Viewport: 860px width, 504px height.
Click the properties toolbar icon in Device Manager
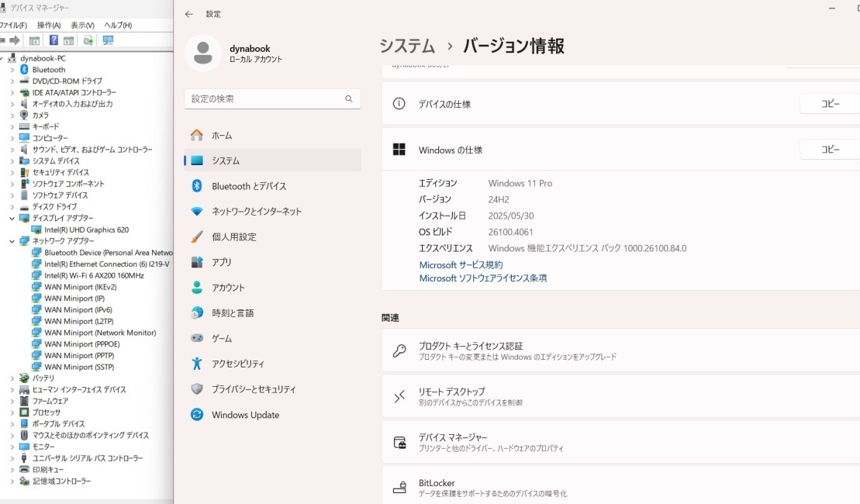pos(35,40)
